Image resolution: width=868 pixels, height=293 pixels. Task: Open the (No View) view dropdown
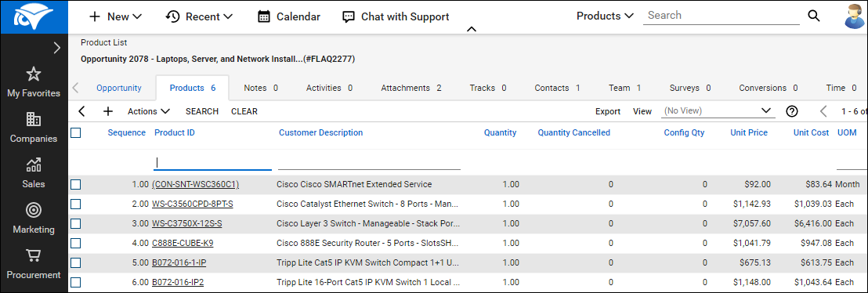click(x=718, y=110)
